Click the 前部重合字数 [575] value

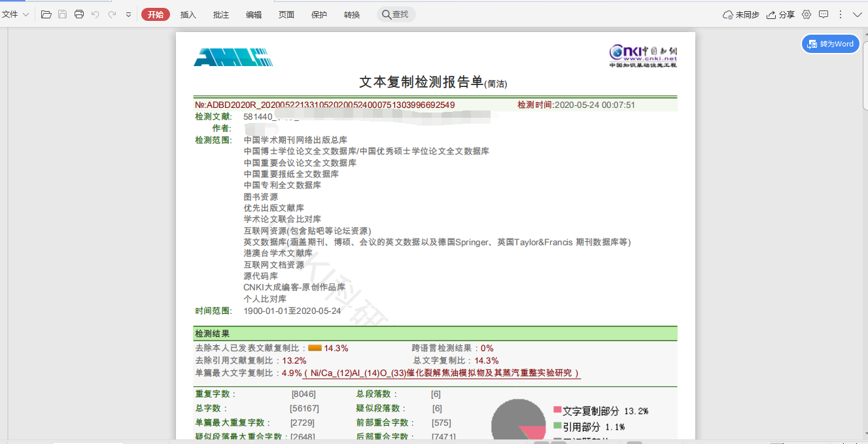coord(442,422)
